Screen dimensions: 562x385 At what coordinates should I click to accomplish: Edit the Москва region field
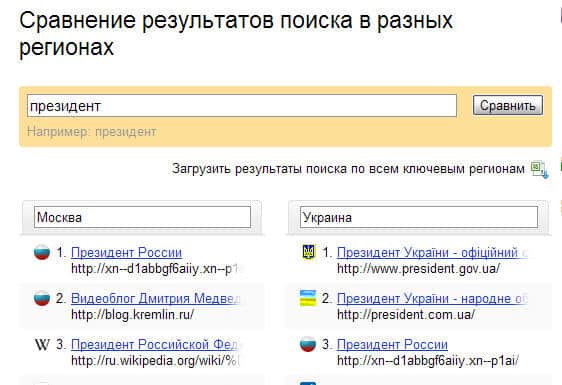[x=142, y=217]
